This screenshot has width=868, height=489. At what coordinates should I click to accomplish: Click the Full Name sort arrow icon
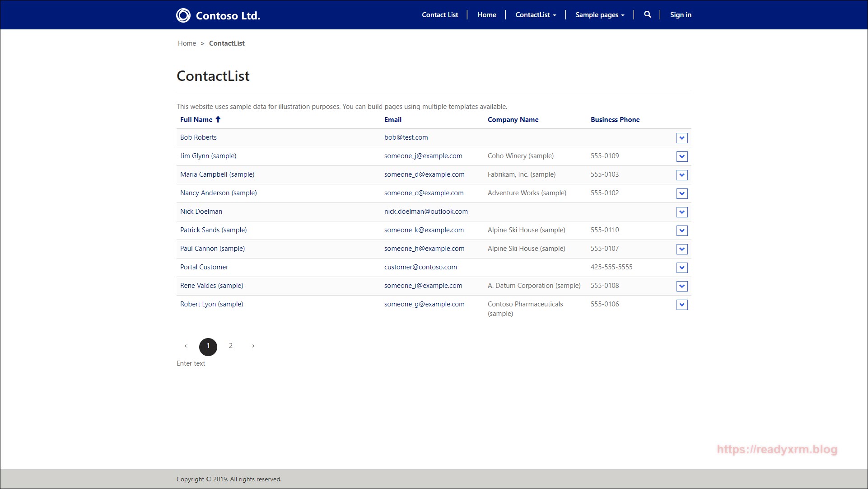[x=218, y=119]
